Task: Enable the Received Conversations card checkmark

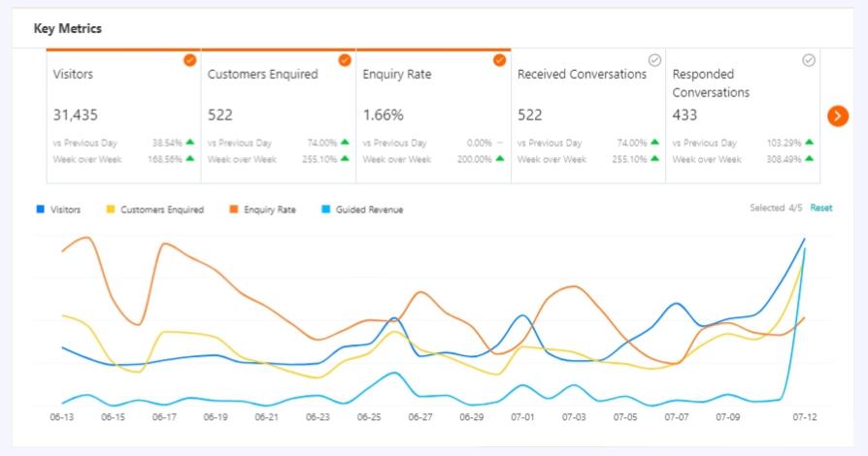Action: tap(654, 60)
